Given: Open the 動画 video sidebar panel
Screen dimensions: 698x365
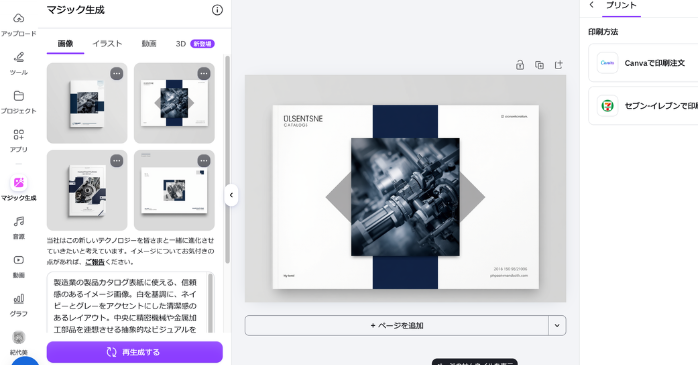Looking at the screenshot, I should click(18, 266).
